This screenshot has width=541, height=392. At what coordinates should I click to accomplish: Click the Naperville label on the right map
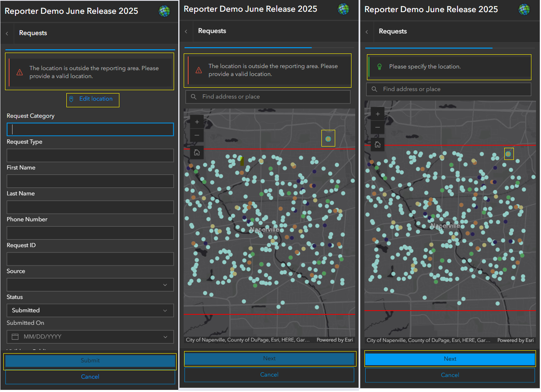point(445,226)
